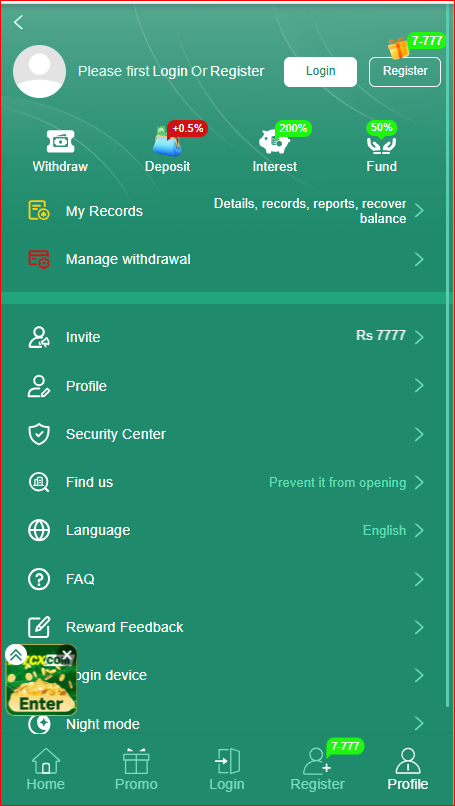The image size is (455, 806).
Task: Click the outlined Register button
Action: 405,71
